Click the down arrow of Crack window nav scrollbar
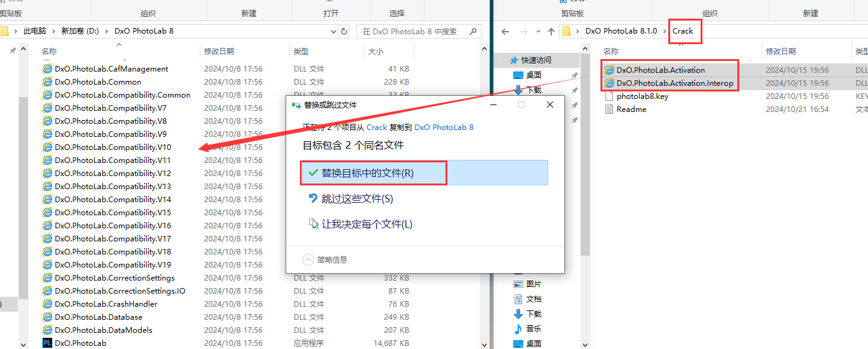This screenshot has height=349, width=868. coord(585,344)
